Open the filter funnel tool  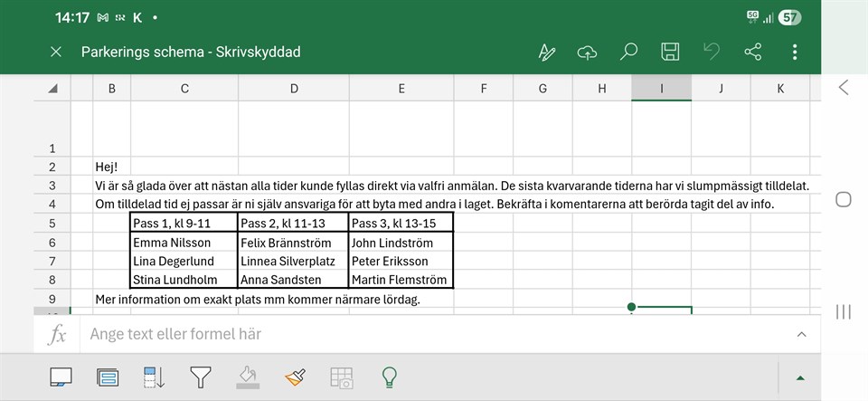(x=200, y=377)
